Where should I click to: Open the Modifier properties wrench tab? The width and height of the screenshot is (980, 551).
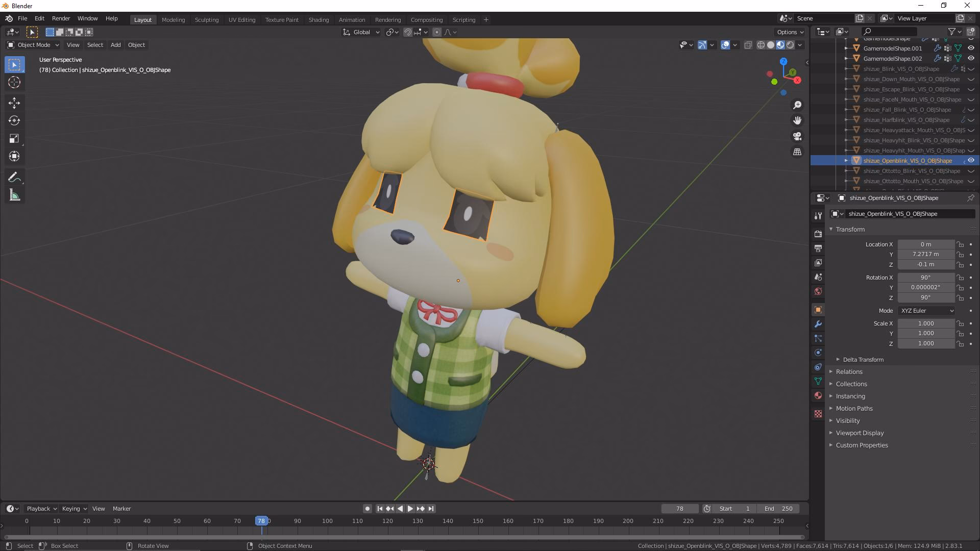(x=818, y=324)
